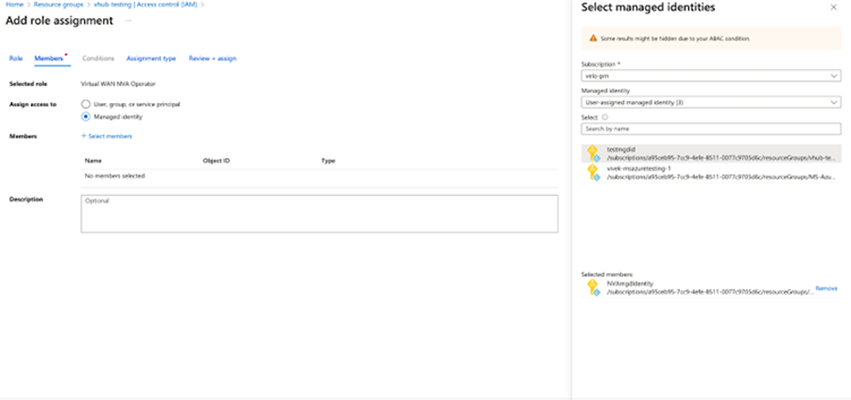Open the Managed identity type dropdown
The width and height of the screenshot is (851, 400).
tap(710, 102)
